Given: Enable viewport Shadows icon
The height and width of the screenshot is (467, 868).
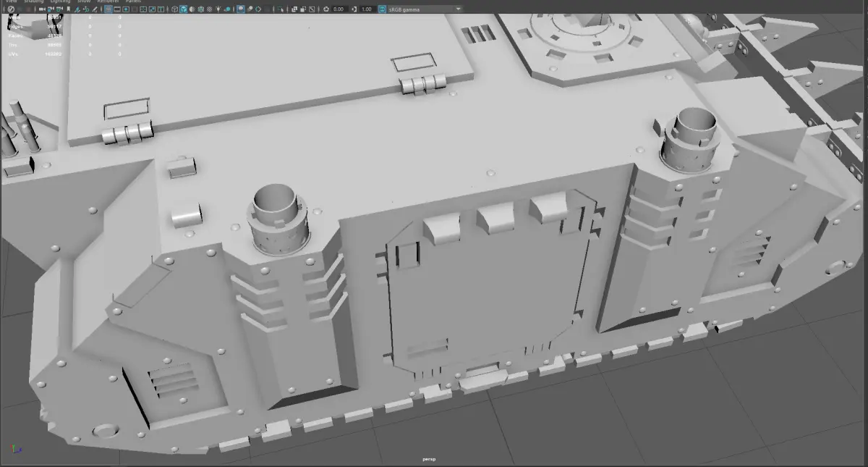Looking at the screenshot, I should click(x=227, y=9).
